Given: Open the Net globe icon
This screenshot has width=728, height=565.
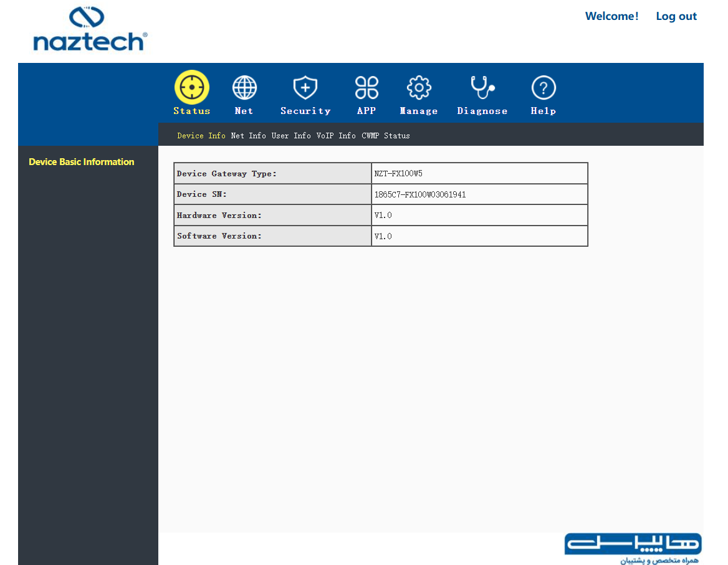Looking at the screenshot, I should pyautogui.click(x=244, y=88).
